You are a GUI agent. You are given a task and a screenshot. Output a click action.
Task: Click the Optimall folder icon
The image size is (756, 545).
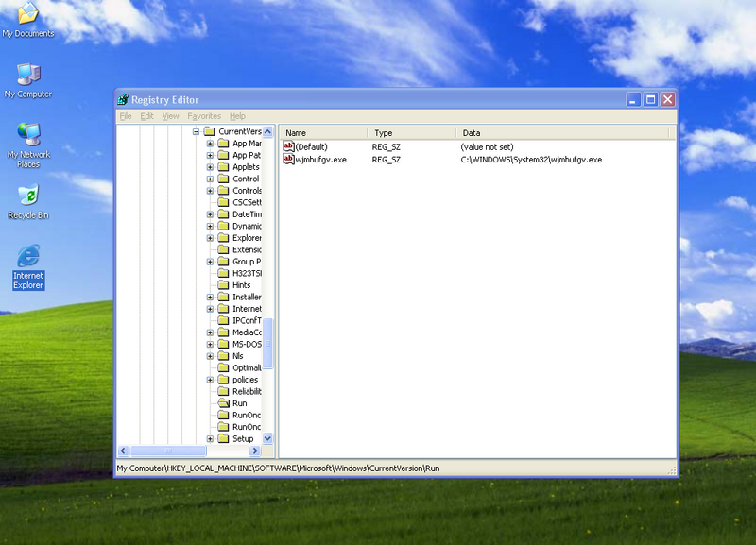(223, 367)
